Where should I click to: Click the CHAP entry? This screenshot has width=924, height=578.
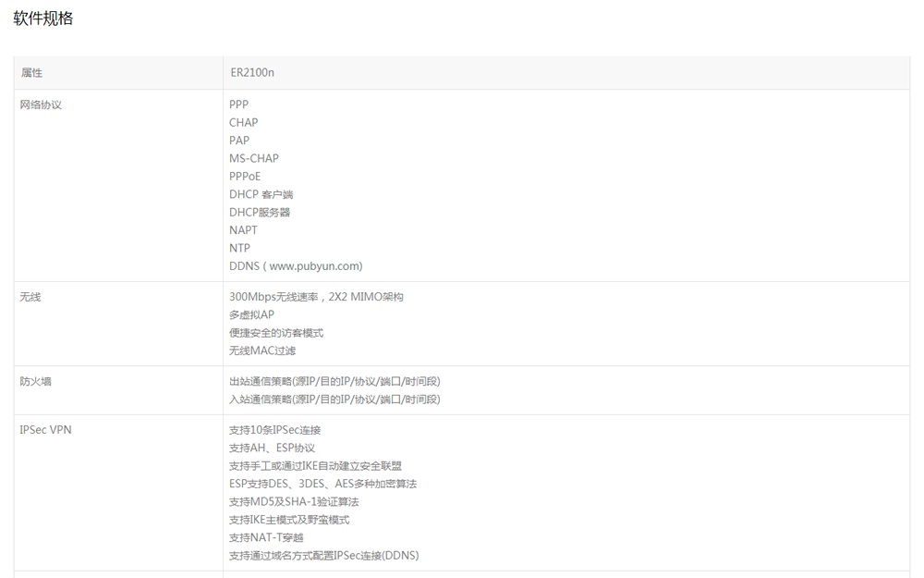tap(243, 123)
